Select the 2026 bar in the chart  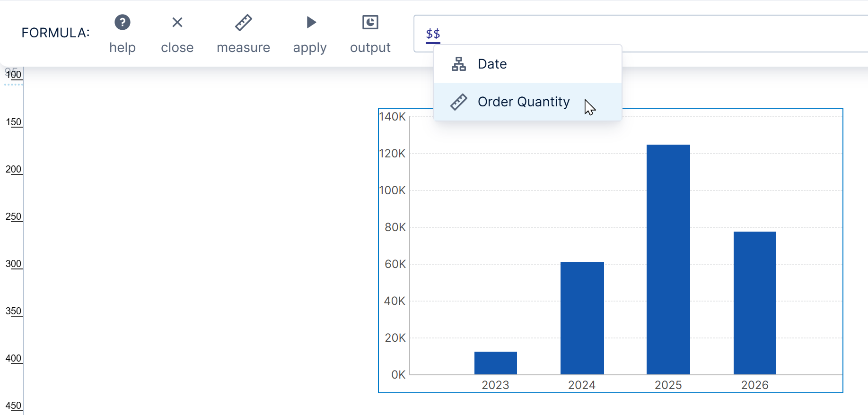[754, 303]
